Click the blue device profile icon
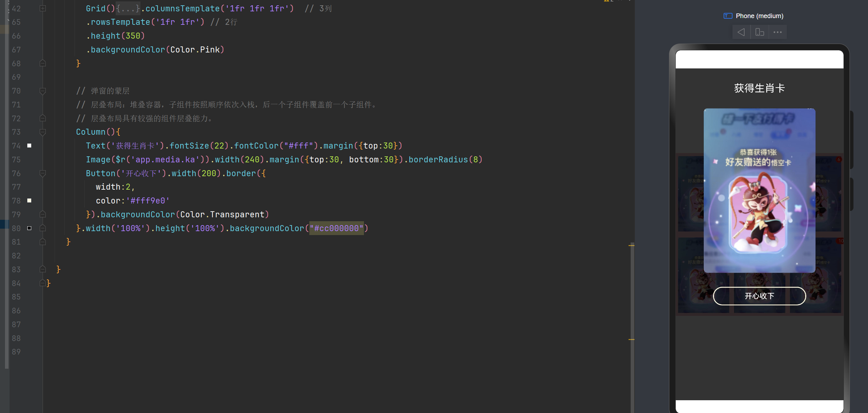The height and width of the screenshot is (413, 868). [728, 16]
